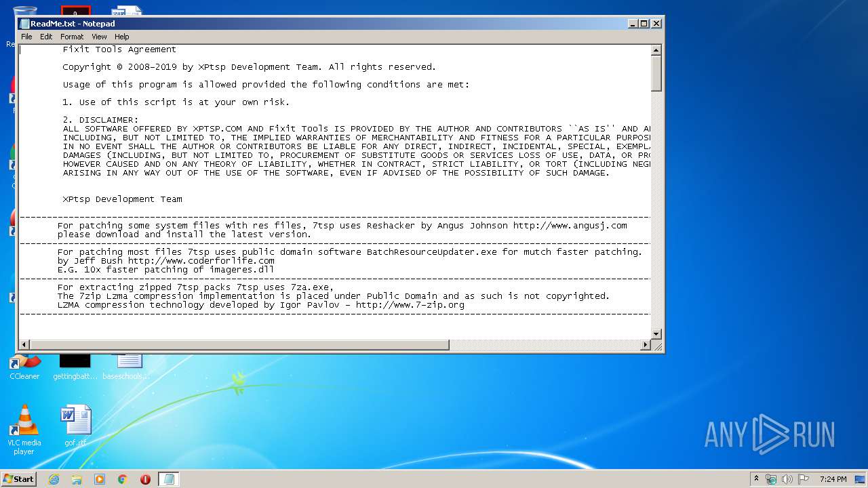The width and height of the screenshot is (868, 488).
Task: Select the CCleaner desktop shortcut
Action: 24,368
